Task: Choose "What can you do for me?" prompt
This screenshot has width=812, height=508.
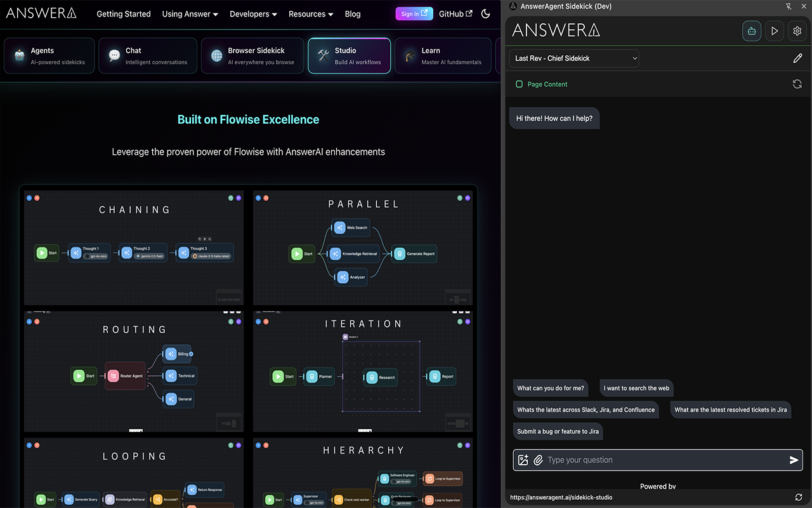Action: tap(551, 388)
